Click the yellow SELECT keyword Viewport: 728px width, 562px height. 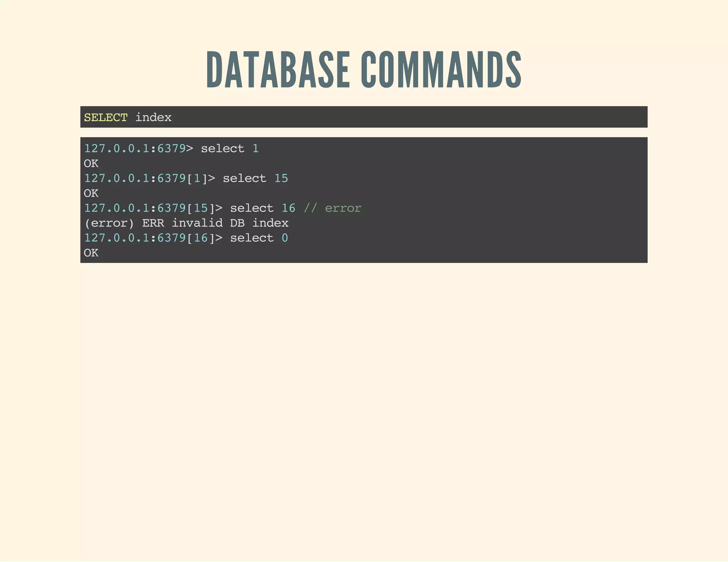tap(106, 118)
